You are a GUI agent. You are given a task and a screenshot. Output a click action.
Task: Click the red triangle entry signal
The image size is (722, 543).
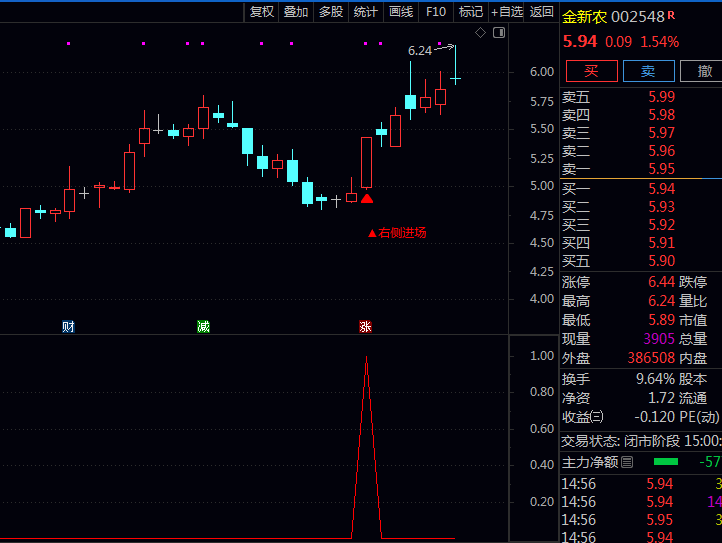tap(367, 199)
